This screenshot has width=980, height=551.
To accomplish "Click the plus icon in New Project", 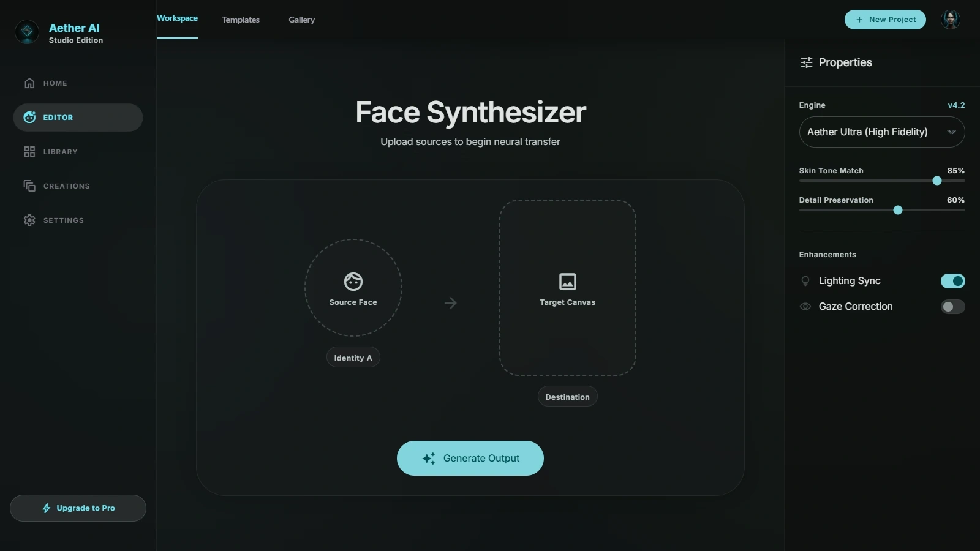I will (859, 20).
